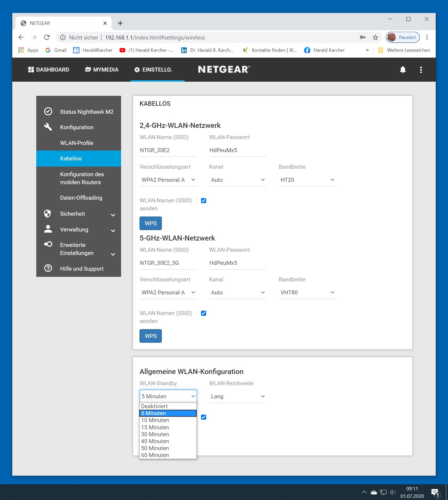Uncheck SSID broadcast for 2,4-GHz network

tap(203, 201)
